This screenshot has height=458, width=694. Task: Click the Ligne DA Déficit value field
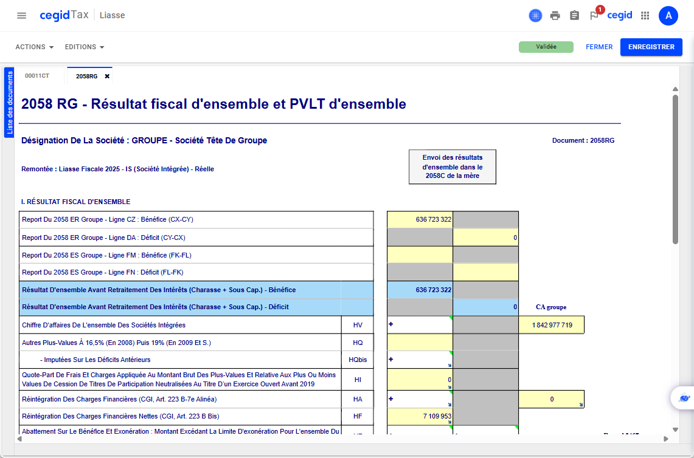[486, 238]
